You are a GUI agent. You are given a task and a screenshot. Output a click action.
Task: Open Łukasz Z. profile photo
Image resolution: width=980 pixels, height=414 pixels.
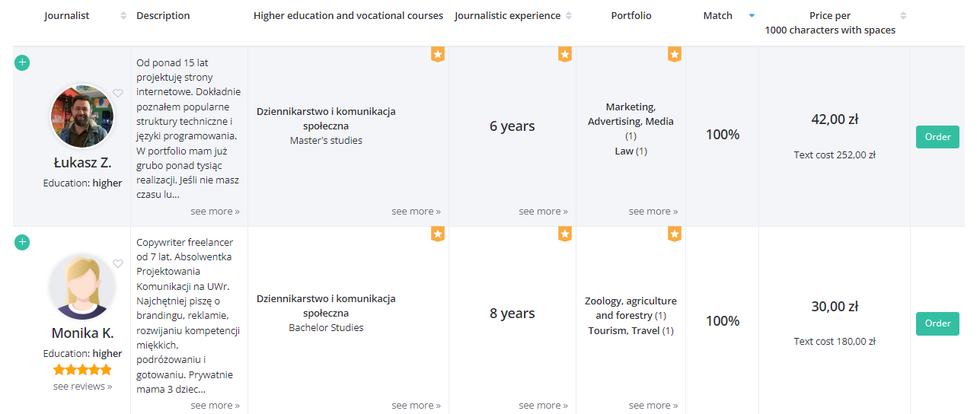coord(82,116)
